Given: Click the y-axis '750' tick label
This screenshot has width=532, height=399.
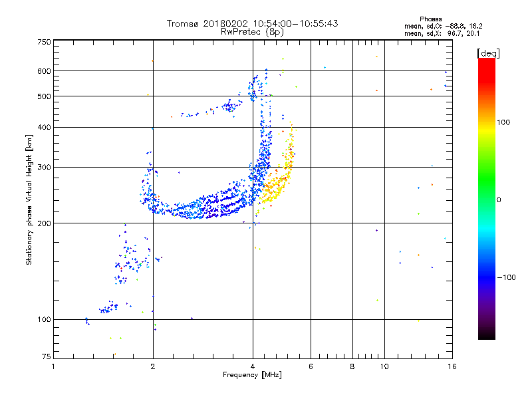Looking at the screenshot, I should click(x=44, y=42).
